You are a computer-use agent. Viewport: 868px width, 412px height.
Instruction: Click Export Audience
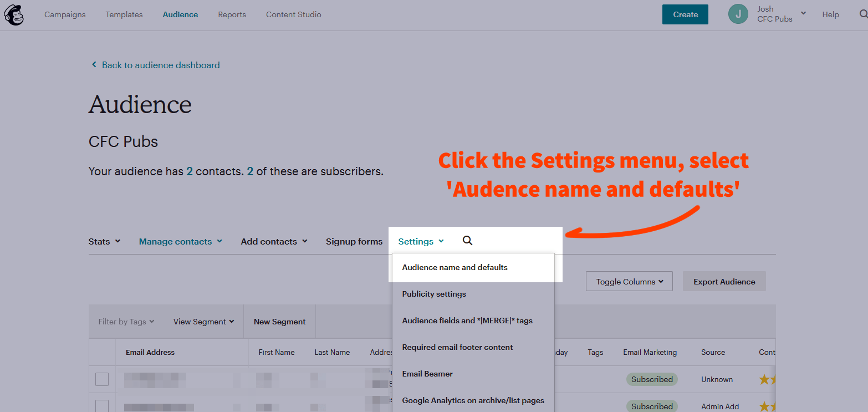click(724, 281)
